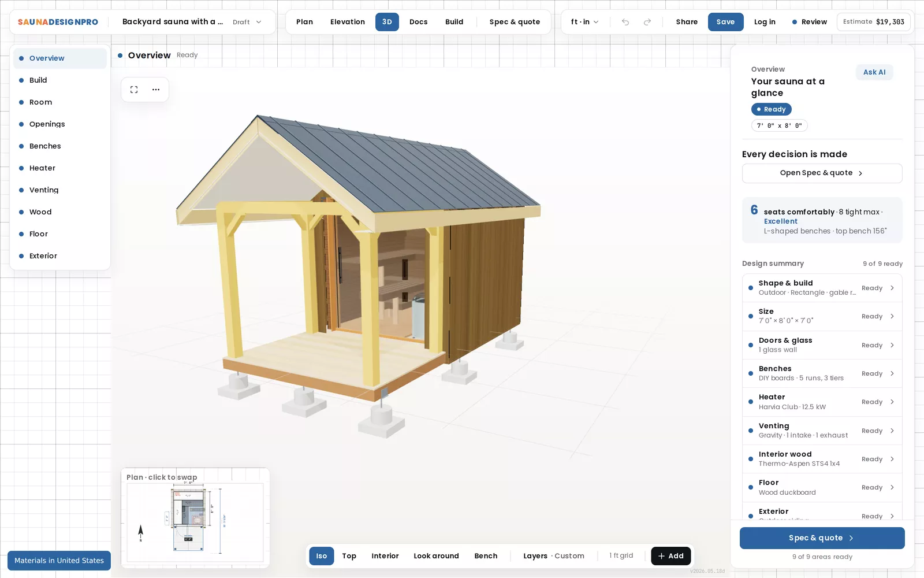Click the redo arrow icon

coord(647,22)
